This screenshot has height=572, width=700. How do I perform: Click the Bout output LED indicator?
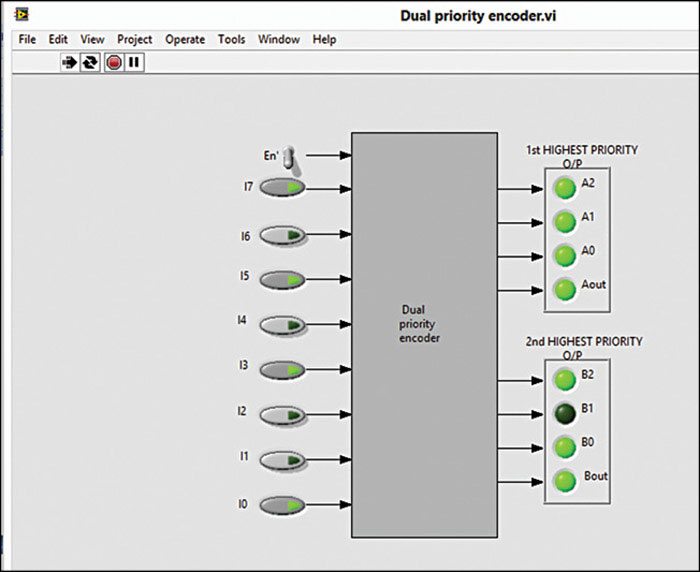(565, 480)
